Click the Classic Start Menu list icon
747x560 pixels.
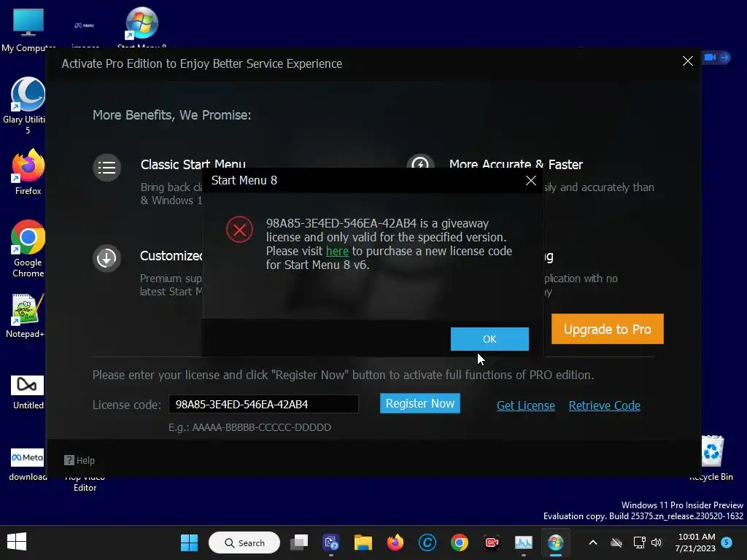pos(107,168)
